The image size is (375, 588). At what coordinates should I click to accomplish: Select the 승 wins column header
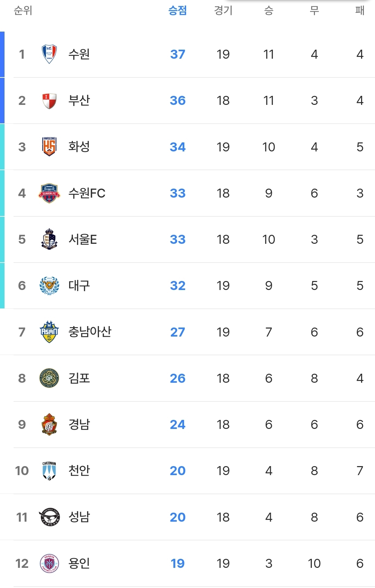click(269, 10)
